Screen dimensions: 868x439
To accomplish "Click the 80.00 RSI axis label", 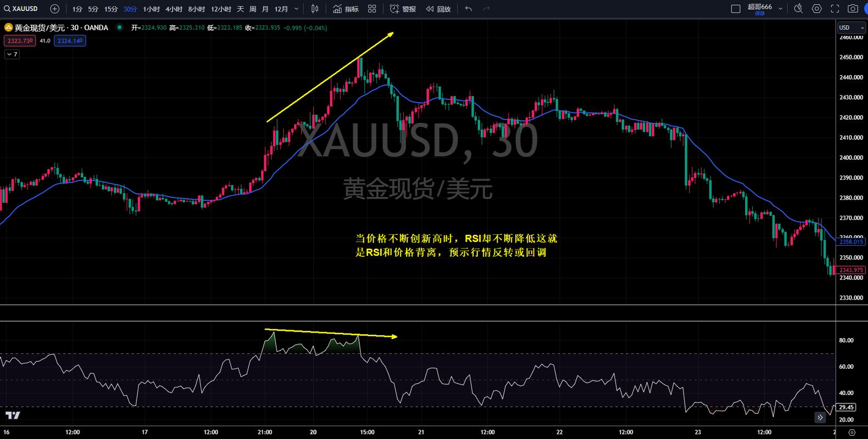I will (x=847, y=340).
